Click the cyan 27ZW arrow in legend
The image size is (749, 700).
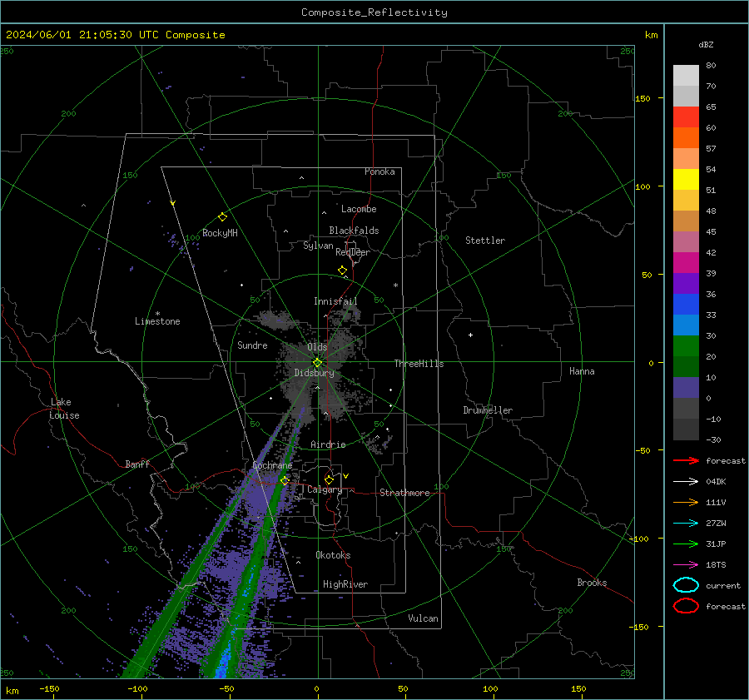click(x=686, y=524)
